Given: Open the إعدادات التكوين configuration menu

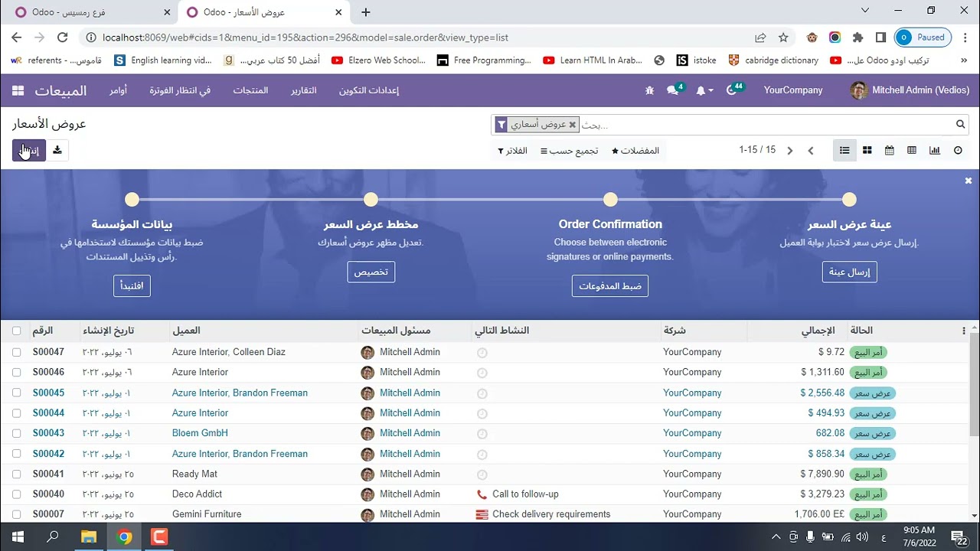Looking at the screenshot, I should tap(369, 90).
